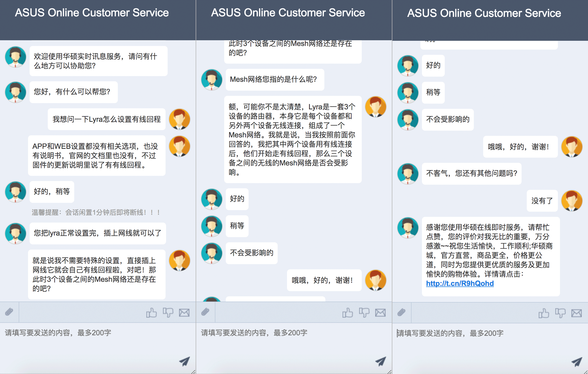
Task: Give a thumbs down in the left chat
Action: pyautogui.click(x=168, y=312)
